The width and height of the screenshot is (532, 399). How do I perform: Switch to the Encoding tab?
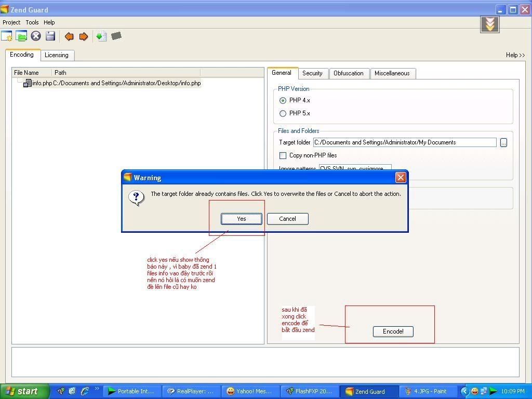tap(22, 55)
